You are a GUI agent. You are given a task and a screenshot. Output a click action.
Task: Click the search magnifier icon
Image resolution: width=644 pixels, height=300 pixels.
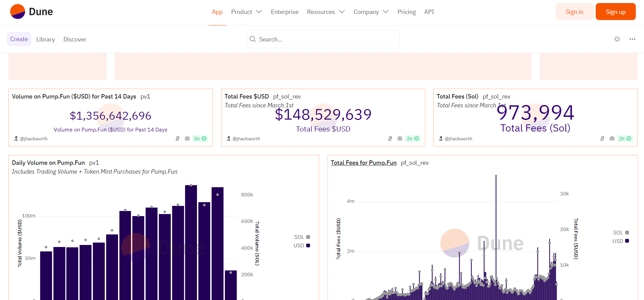tap(253, 39)
